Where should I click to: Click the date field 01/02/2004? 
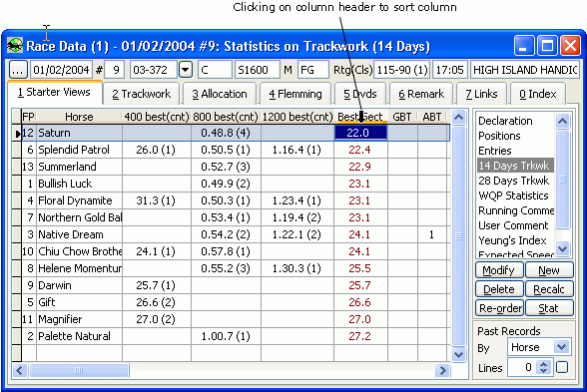pos(61,70)
